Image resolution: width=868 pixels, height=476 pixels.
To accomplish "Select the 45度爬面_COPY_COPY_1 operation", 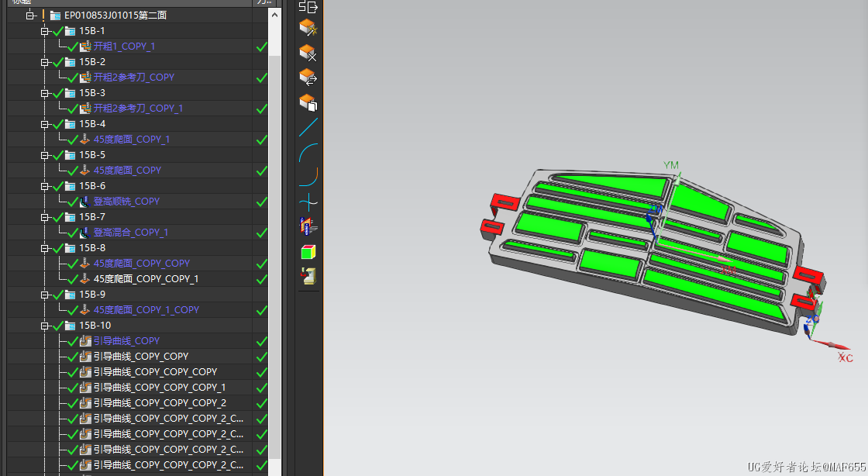I will [x=146, y=279].
